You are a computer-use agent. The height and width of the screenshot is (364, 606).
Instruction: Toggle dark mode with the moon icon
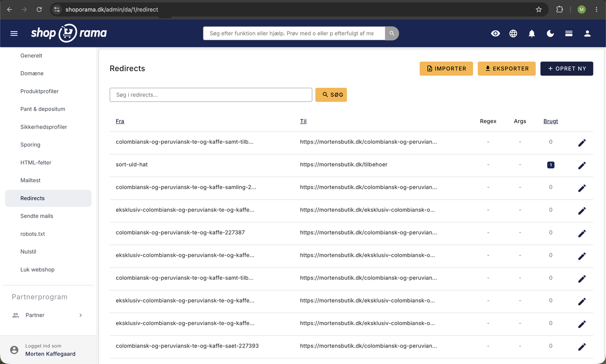[x=551, y=33]
